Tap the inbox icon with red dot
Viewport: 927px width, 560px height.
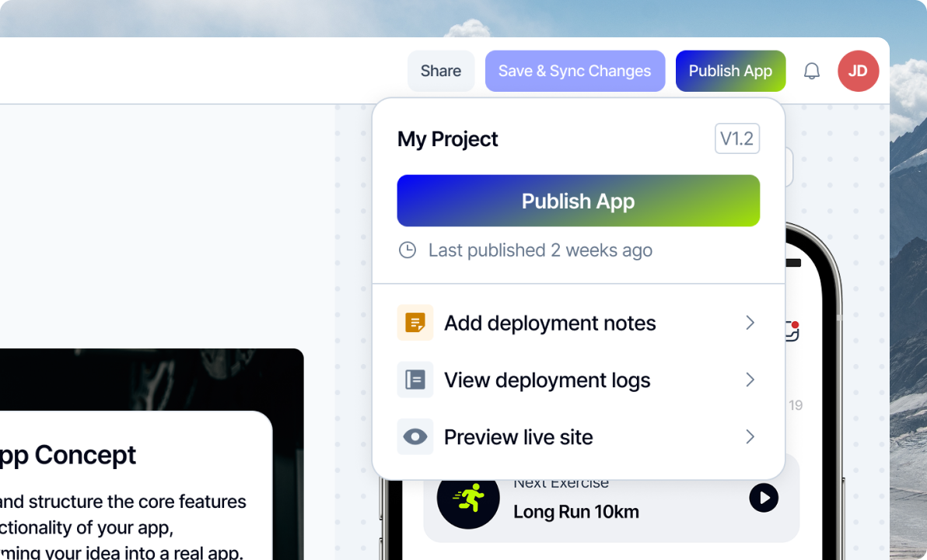click(792, 331)
